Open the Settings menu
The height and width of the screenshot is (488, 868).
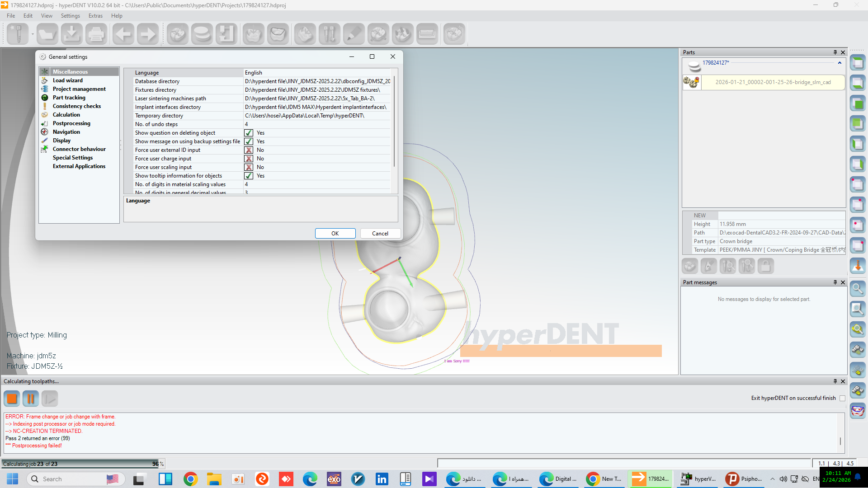point(71,16)
